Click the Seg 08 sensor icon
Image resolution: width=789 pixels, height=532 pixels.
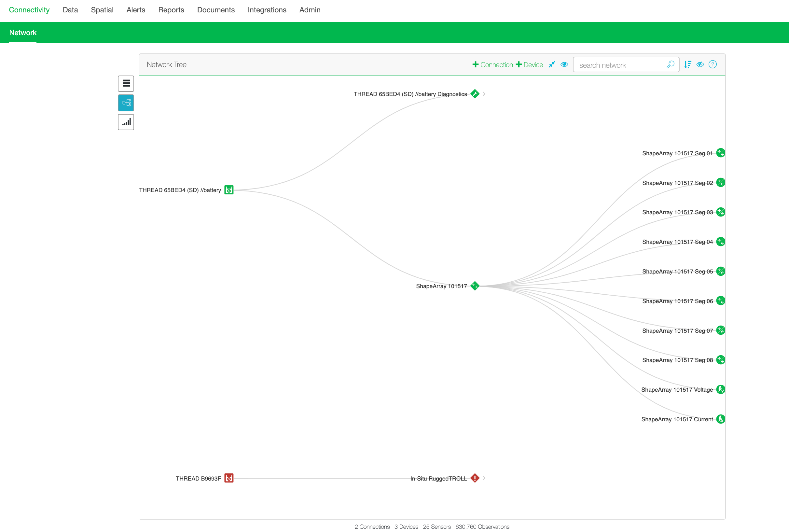(720, 360)
